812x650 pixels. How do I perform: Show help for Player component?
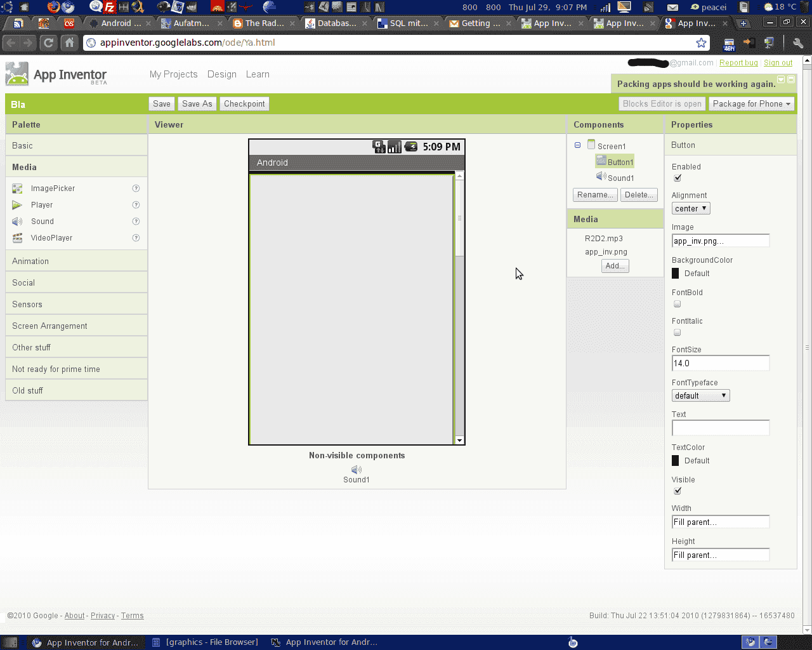pos(136,205)
